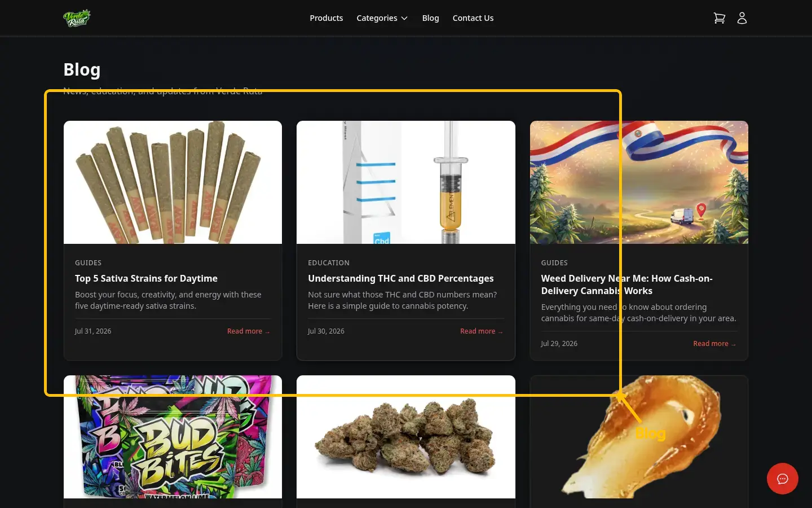Select the "Boost your focus" article summary
Image resolution: width=812 pixels, height=508 pixels.
click(x=168, y=300)
